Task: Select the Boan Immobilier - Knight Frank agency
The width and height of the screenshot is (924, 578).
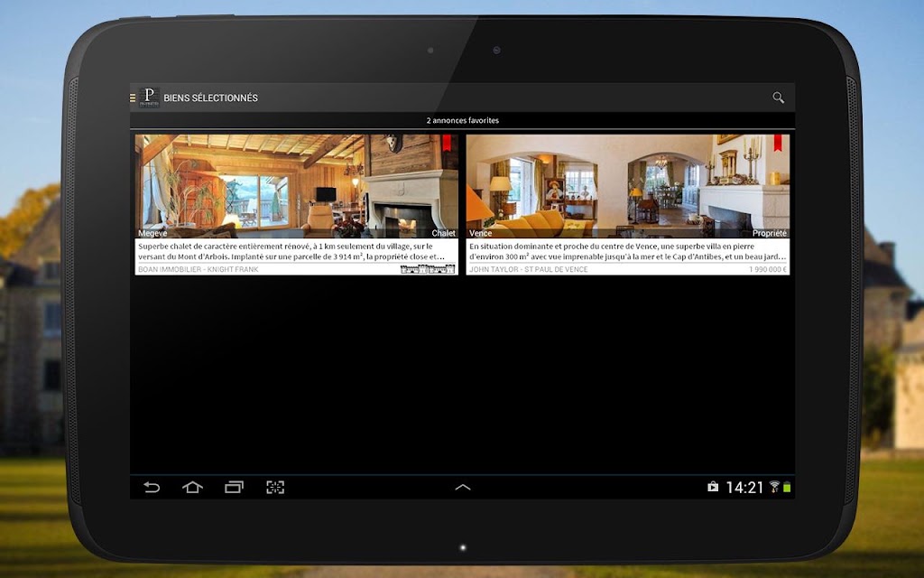Action: coord(198,269)
